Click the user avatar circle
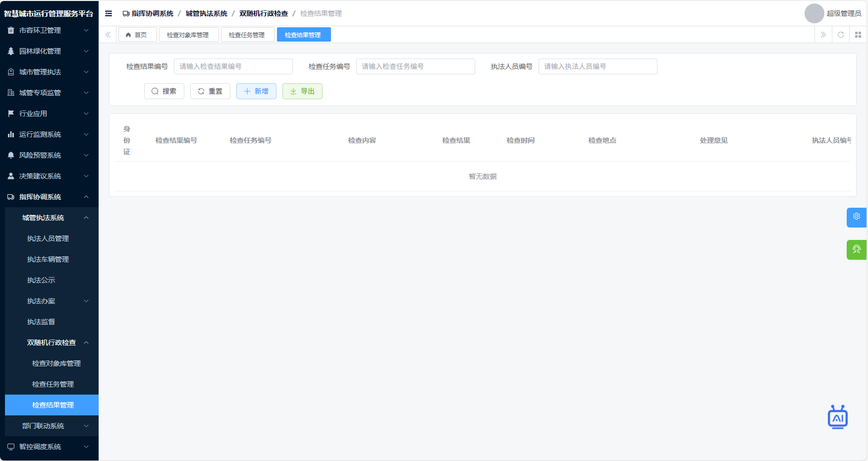Screen dimensions: 868x461 (x=814, y=13)
